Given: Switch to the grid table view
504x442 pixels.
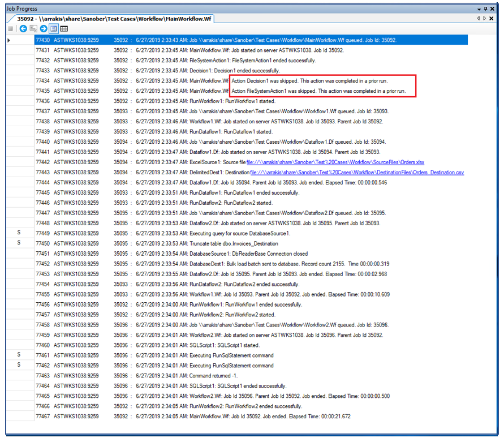Looking at the screenshot, I should coord(64,28).
